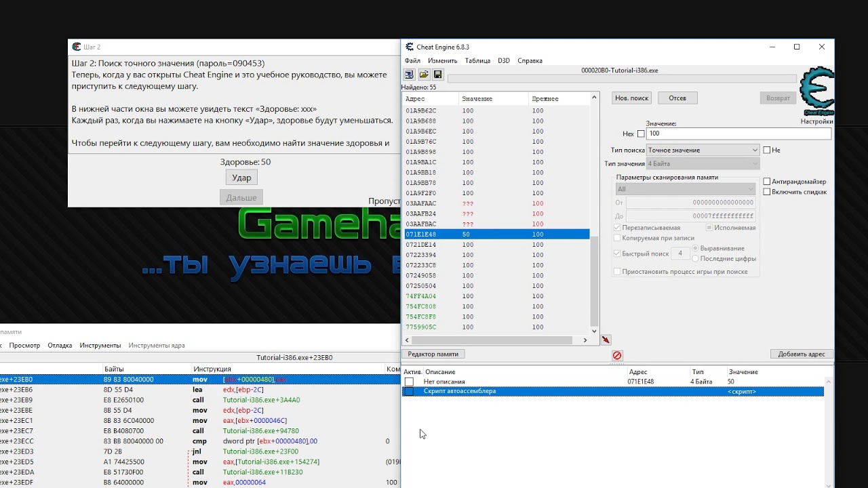Click the Cheat Engine title bar icon
The width and height of the screenshot is (868, 488).
(x=409, y=47)
